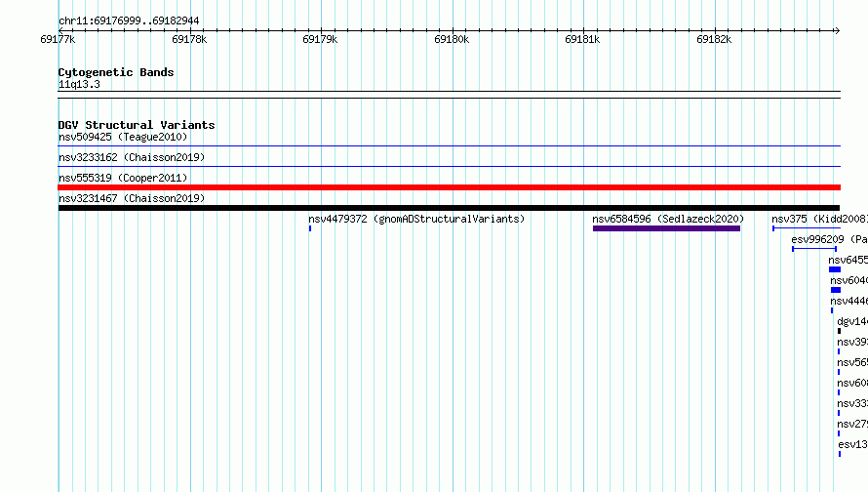Viewport: 868px width, 492px height.
Task: Click the black nsv3231467 (Chaisson2019) variant bar
Action: coord(449,208)
